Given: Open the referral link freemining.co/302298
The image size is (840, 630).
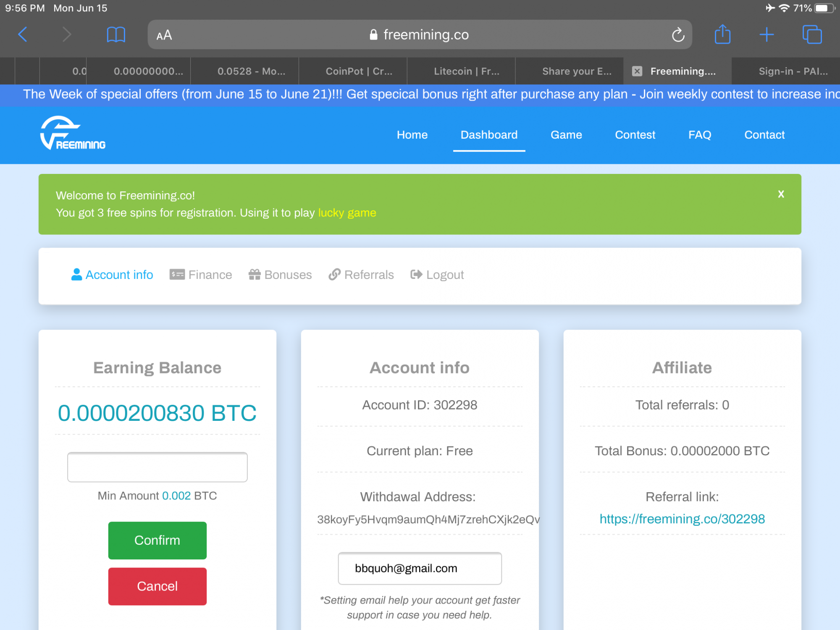Looking at the screenshot, I should [682, 519].
